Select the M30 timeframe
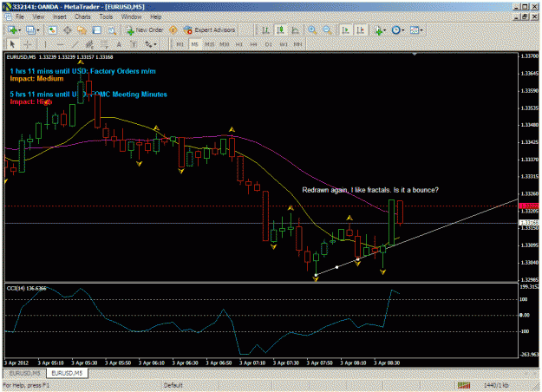This screenshot has width=542, height=392. (225, 44)
